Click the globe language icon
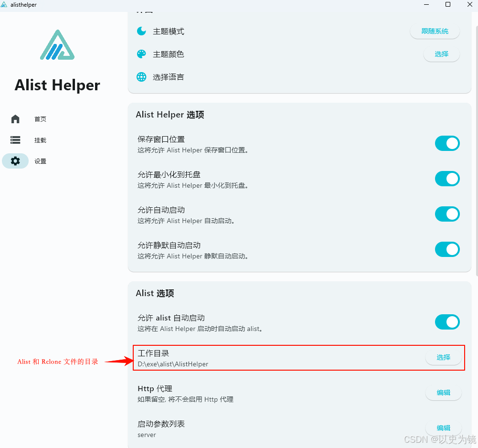 coord(141,77)
